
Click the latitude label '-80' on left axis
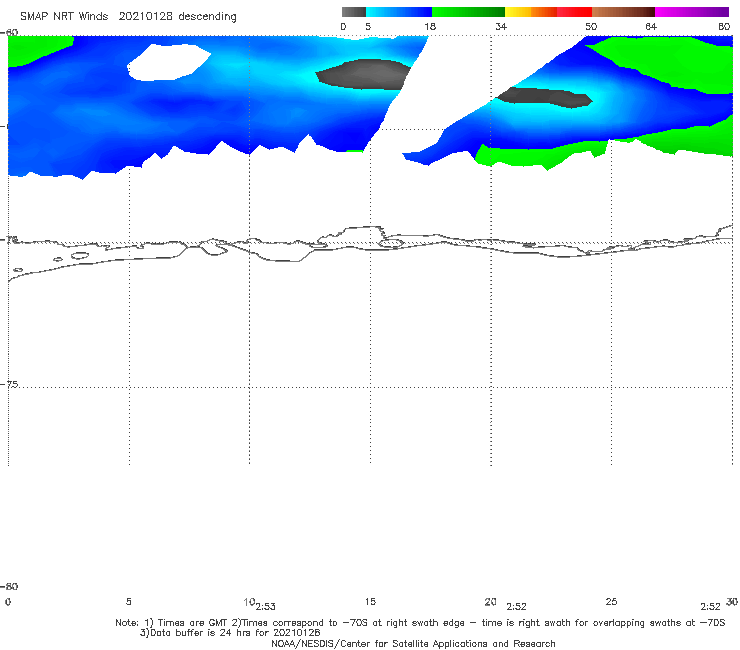(x=9, y=586)
